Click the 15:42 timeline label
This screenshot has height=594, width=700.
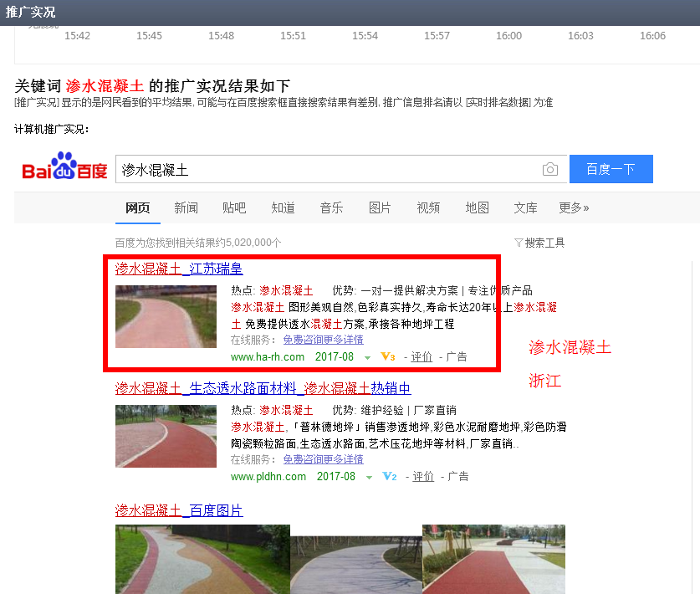coord(77,36)
